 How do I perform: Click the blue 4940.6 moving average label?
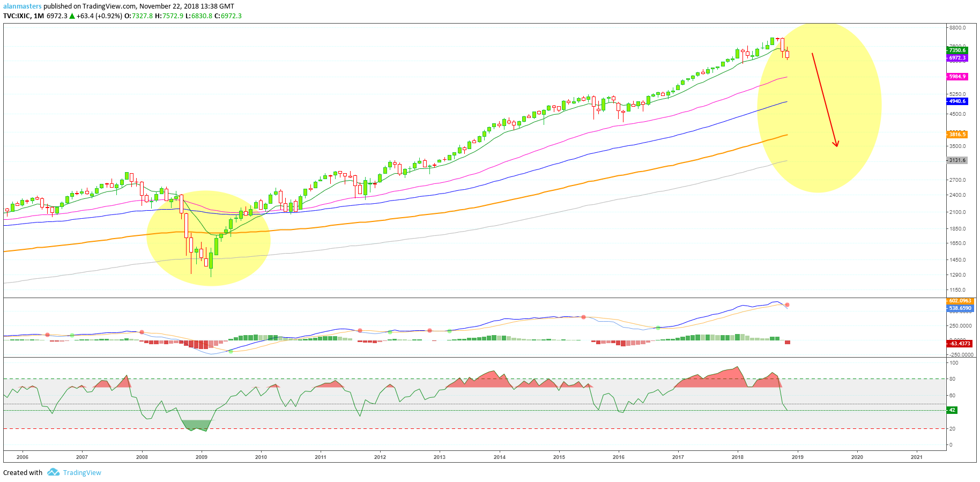point(957,101)
